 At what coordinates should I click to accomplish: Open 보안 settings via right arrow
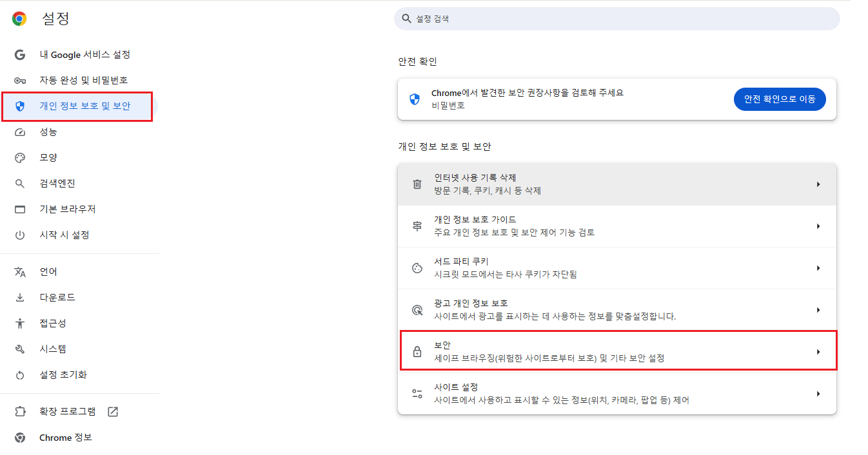818,352
